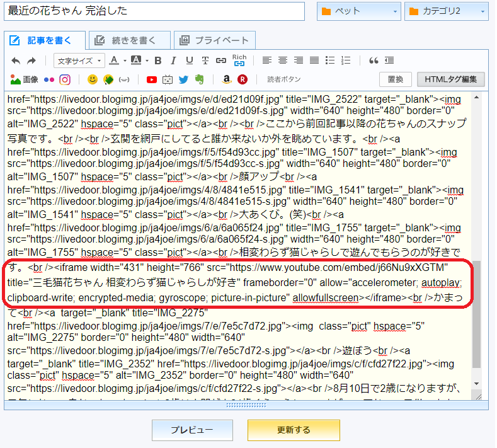Image resolution: width=497 pixels, height=448 pixels.
Task: Align text left
Action: pos(267,60)
